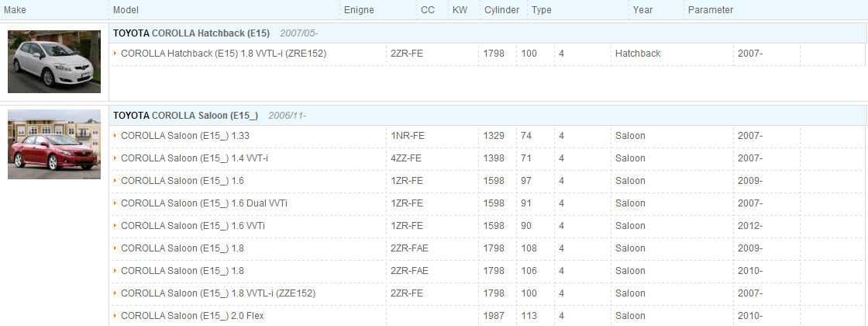The height and width of the screenshot is (326, 868).
Task: Select date 2006/11- in Saloon heading
Action: [x=288, y=116]
